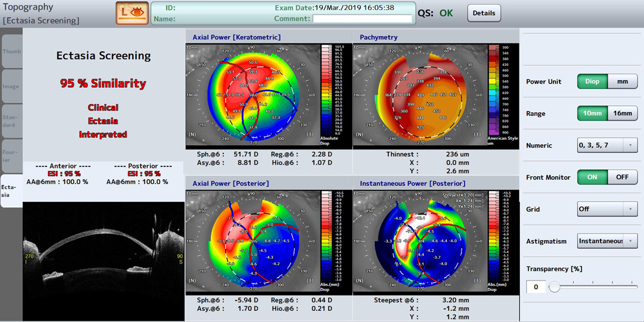644x322 pixels.
Task: Turn Front Monitor OFF
Action: (x=622, y=177)
